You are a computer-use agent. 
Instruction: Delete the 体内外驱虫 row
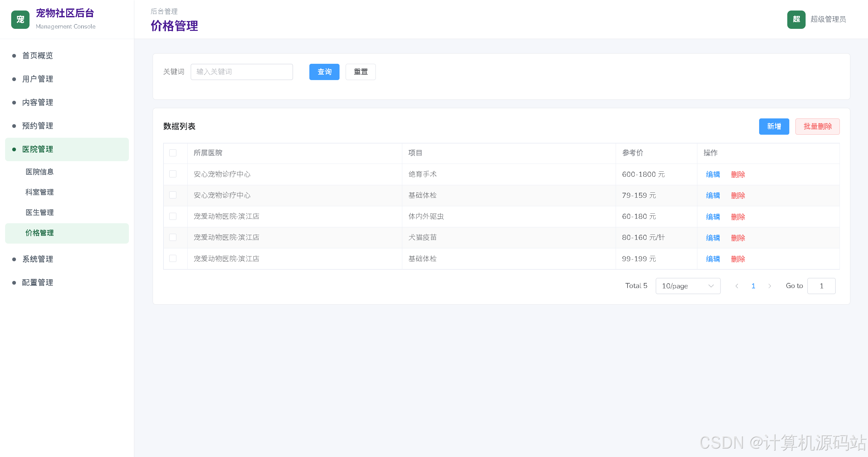point(738,217)
